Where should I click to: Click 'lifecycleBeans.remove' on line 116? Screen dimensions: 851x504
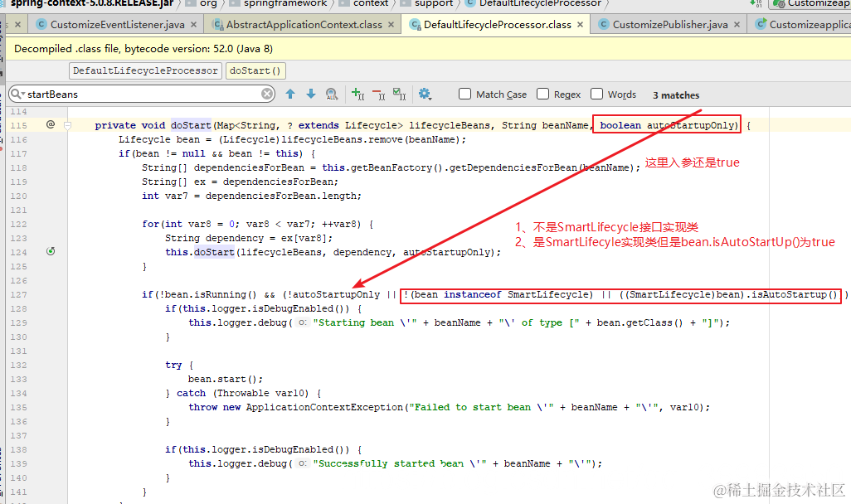tap(342, 139)
